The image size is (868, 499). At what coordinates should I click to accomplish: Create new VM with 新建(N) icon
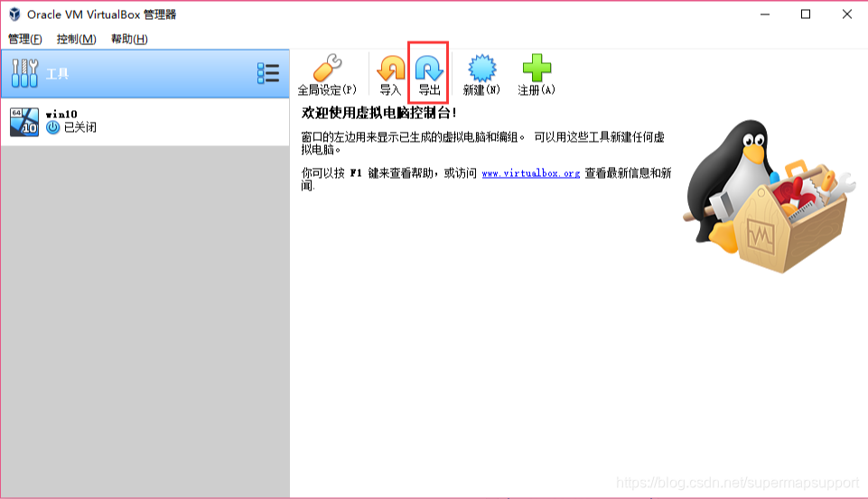pos(481,68)
